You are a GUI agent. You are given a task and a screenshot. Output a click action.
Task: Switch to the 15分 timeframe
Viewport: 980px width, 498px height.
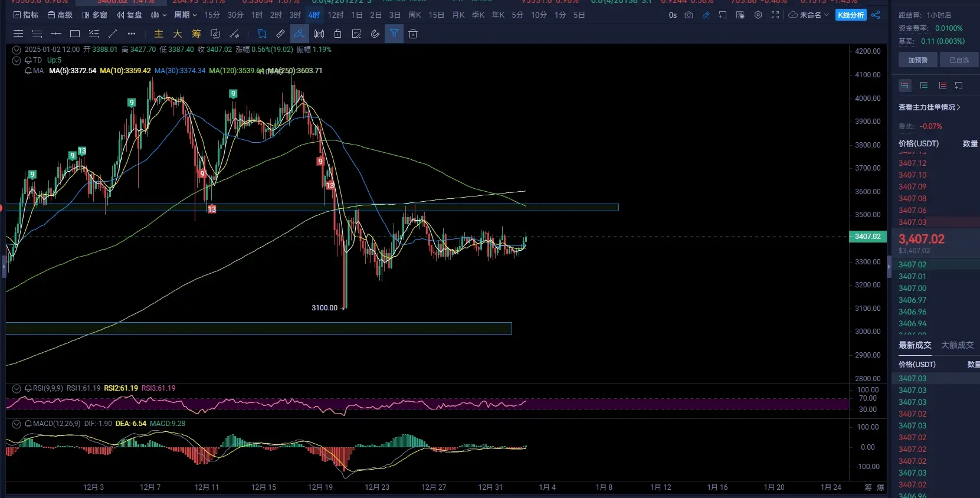pyautogui.click(x=212, y=15)
